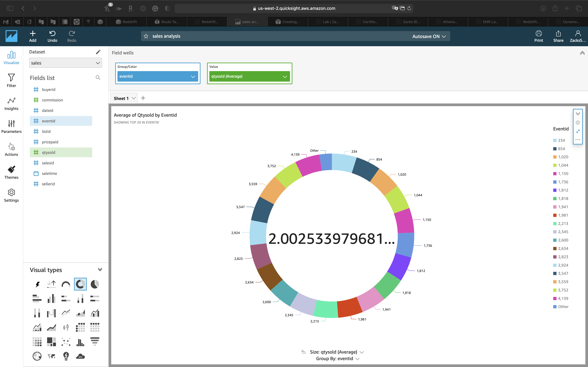Minimize the visual using arrows icon
This screenshot has width=588, height=367.
click(x=578, y=131)
